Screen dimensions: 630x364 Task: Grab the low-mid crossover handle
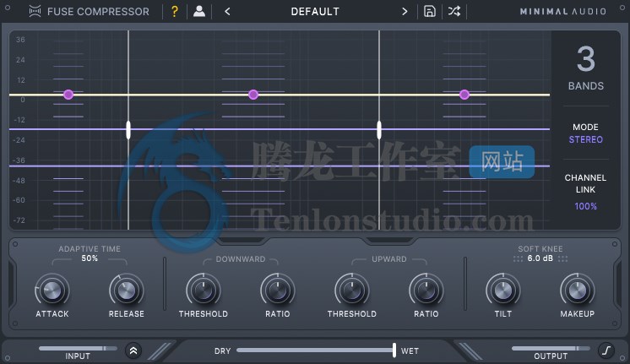[x=128, y=130]
